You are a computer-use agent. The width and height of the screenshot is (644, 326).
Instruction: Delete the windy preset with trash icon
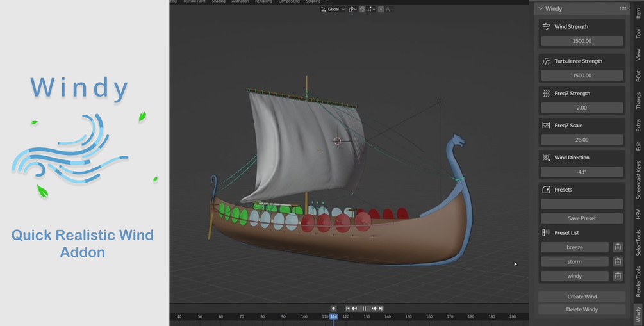[618, 276]
